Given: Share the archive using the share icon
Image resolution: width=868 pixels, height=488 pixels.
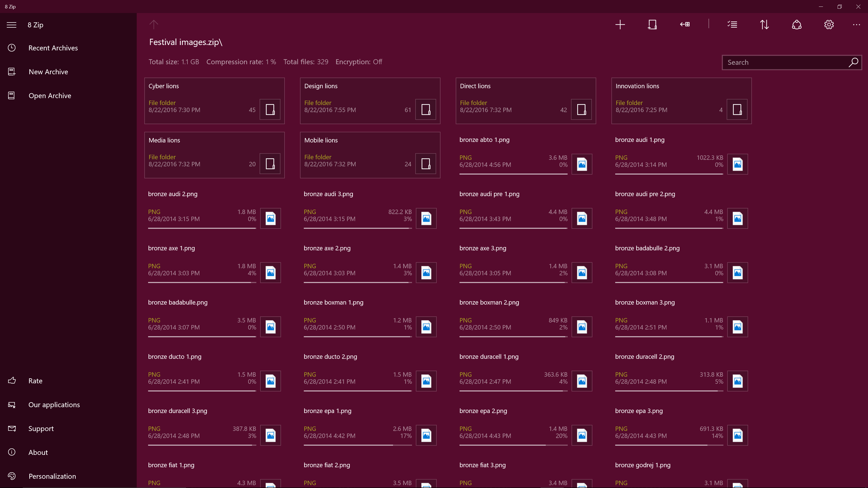Looking at the screenshot, I should [796, 24].
